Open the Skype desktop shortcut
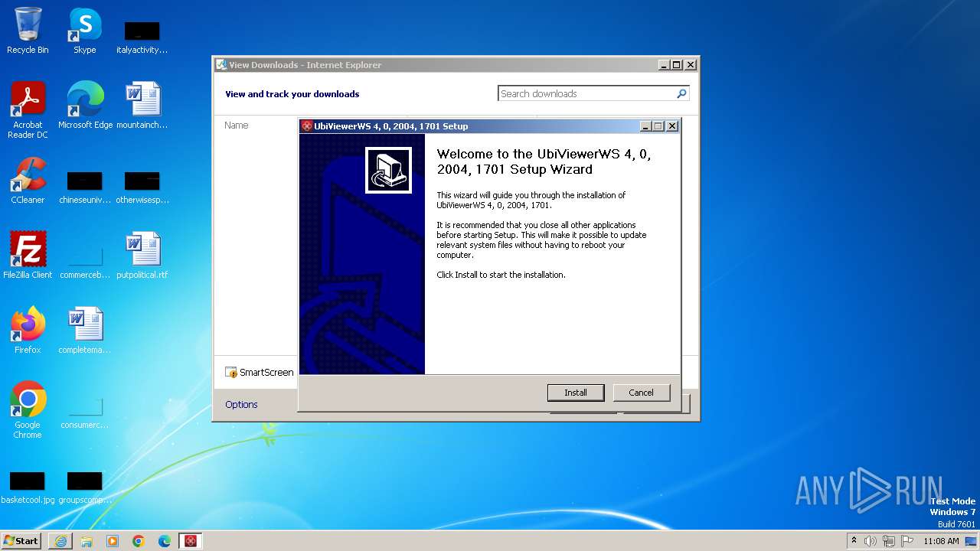This screenshot has width=980, height=551. pos(85,31)
